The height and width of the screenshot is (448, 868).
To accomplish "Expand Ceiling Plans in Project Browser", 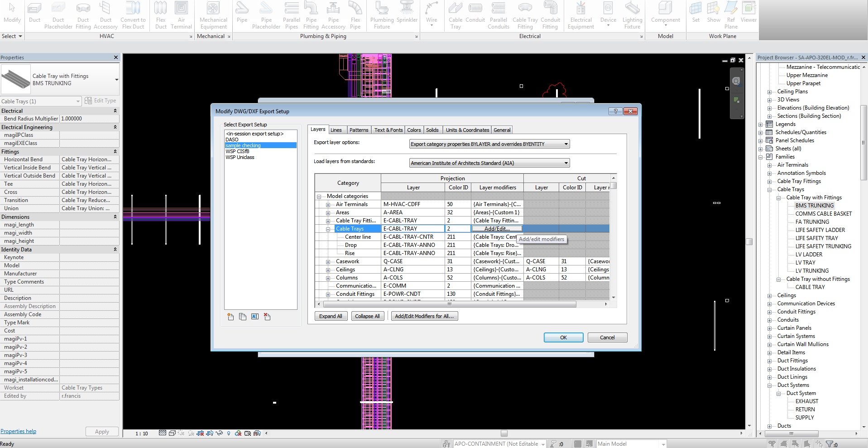I will [x=769, y=92].
